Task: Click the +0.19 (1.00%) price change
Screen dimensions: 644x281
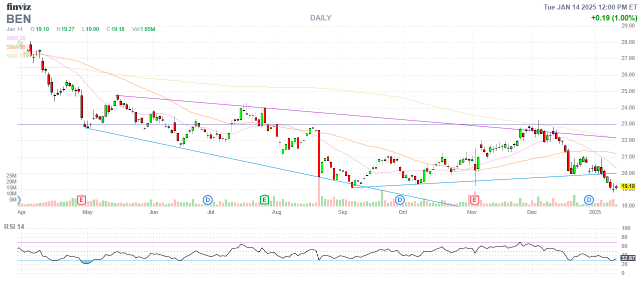Action: point(613,17)
